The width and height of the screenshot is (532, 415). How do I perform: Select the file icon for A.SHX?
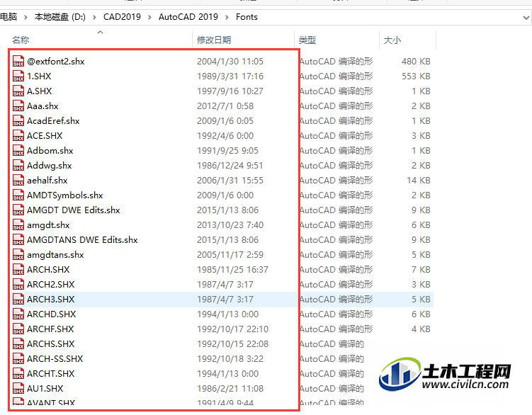coord(18,91)
